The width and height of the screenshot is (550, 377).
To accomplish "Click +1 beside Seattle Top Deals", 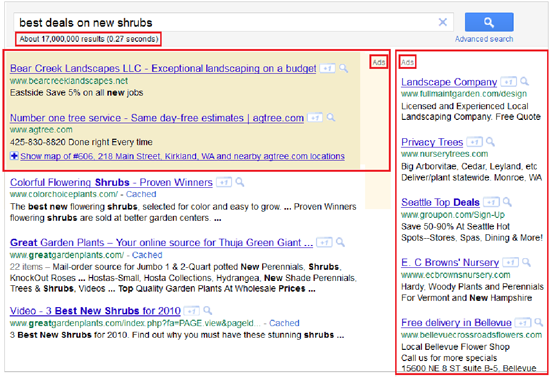I will pyautogui.click(x=491, y=202).
